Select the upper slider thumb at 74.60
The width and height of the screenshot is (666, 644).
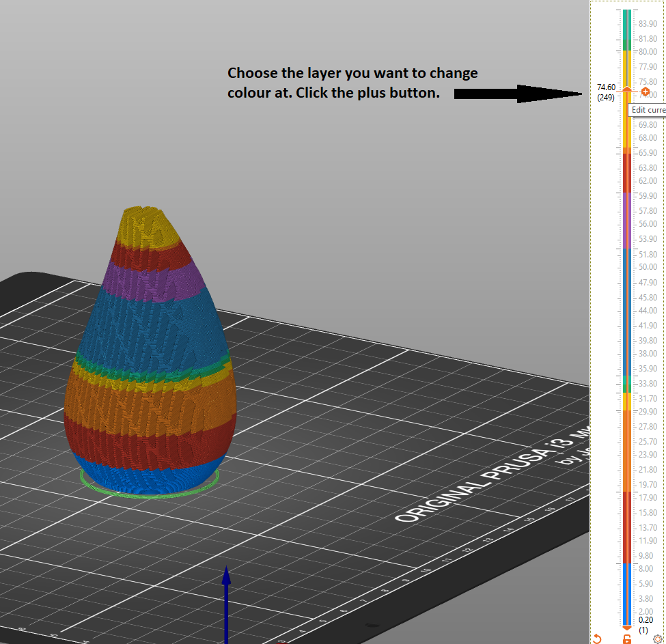pos(627,89)
